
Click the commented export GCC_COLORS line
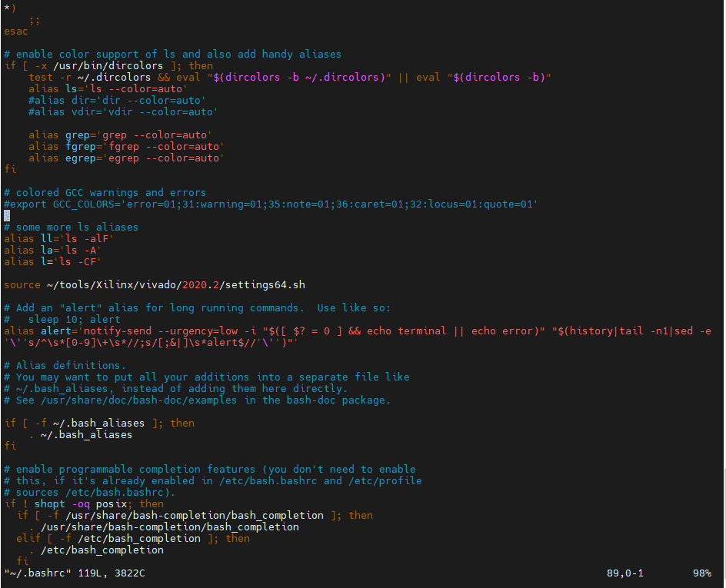(270, 204)
